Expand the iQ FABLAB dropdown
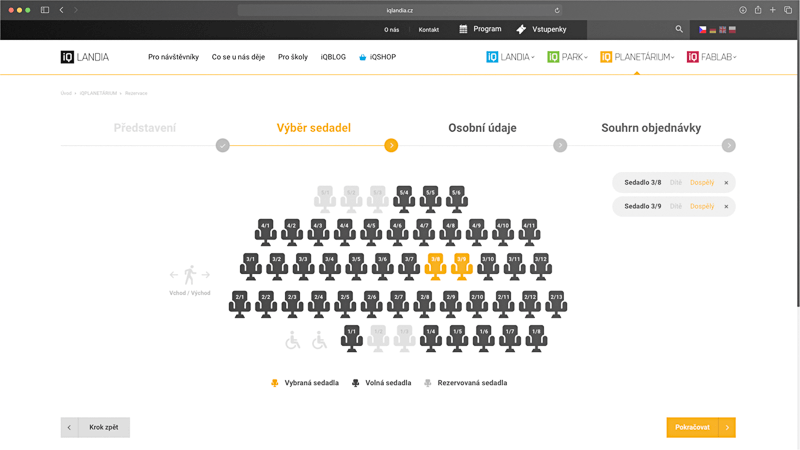 (x=711, y=57)
